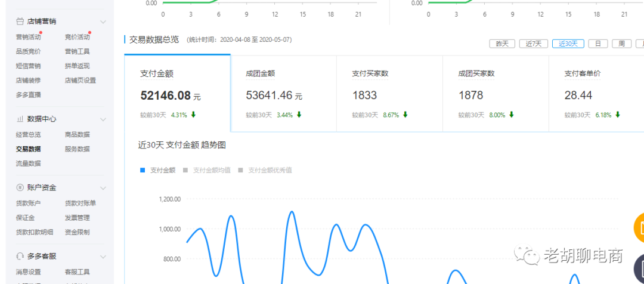
Task: Open 货款对账单 in the sidebar
Action: 80,203
